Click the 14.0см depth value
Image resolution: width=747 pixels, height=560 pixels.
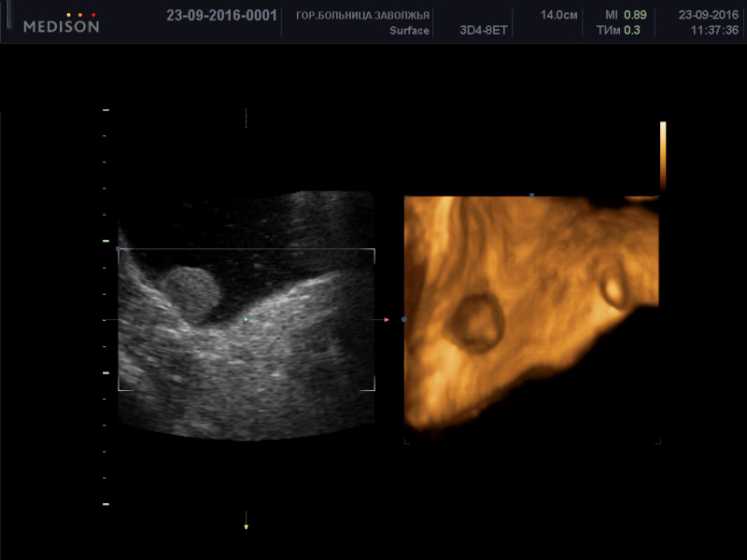point(558,15)
